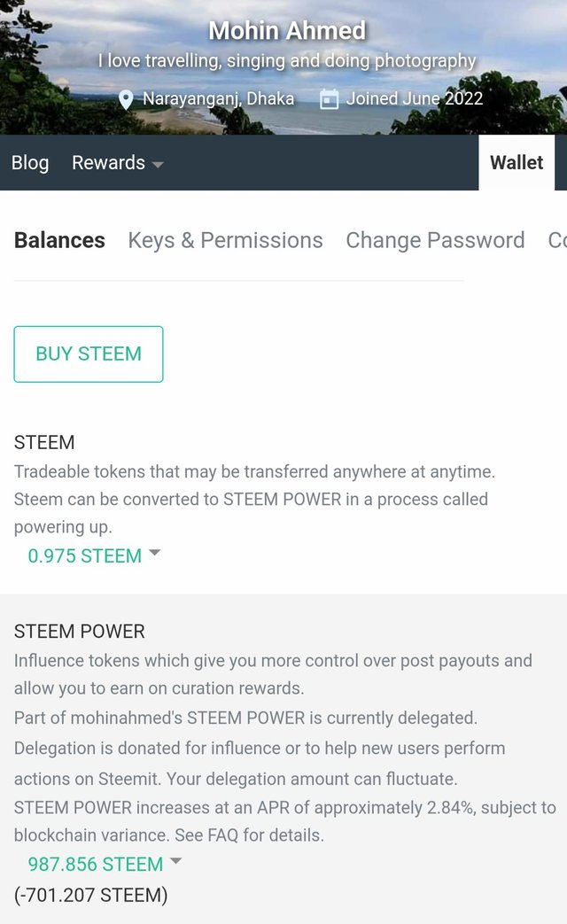Switch to the Balances section

point(59,240)
